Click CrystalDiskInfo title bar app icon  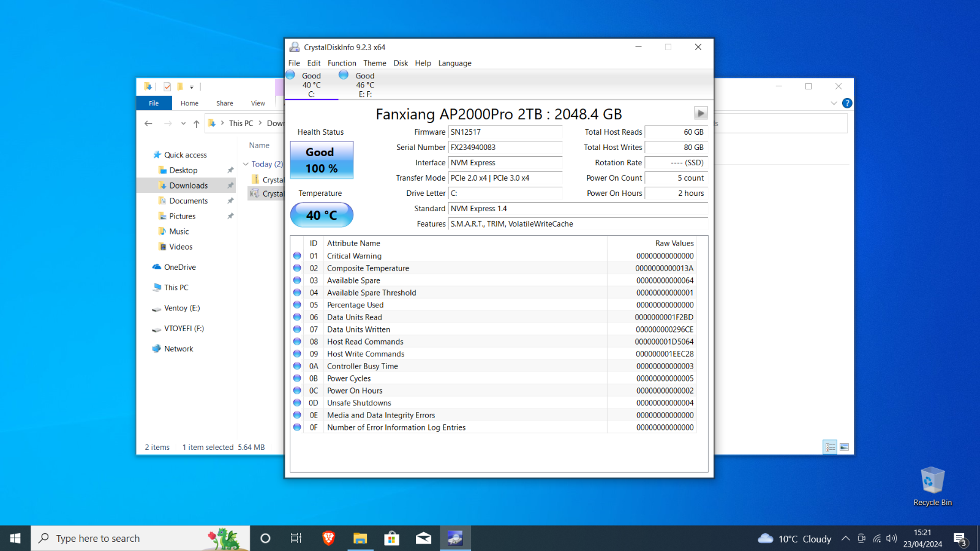(x=295, y=47)
